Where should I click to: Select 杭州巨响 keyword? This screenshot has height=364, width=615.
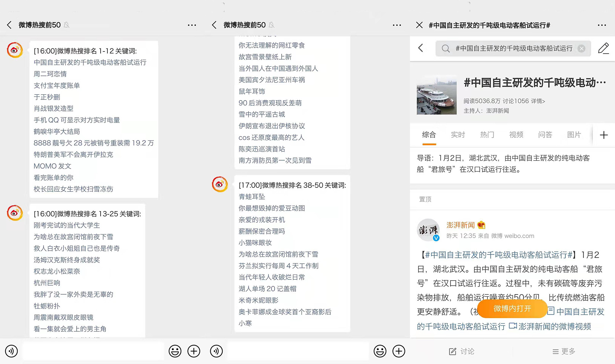tap(47, 283)
